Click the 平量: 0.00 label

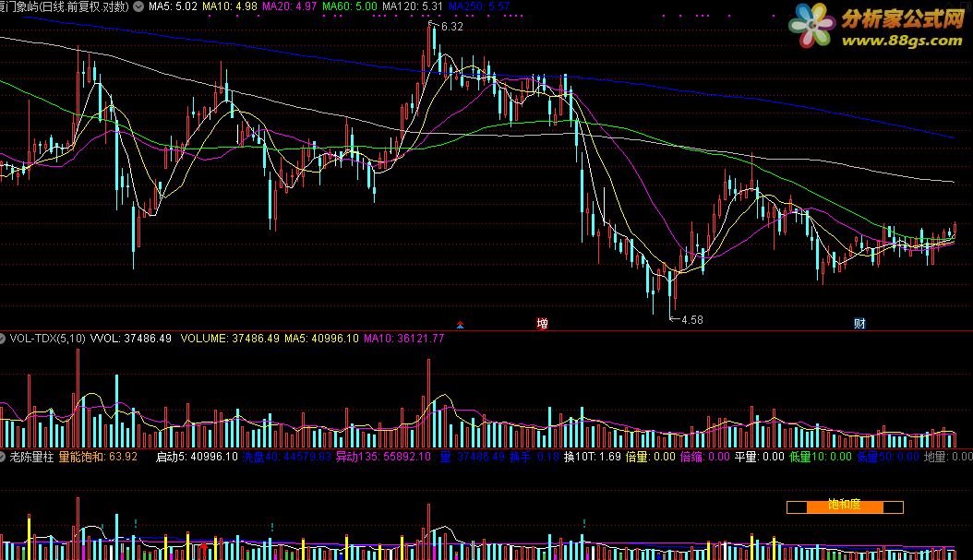coord(760,457)
